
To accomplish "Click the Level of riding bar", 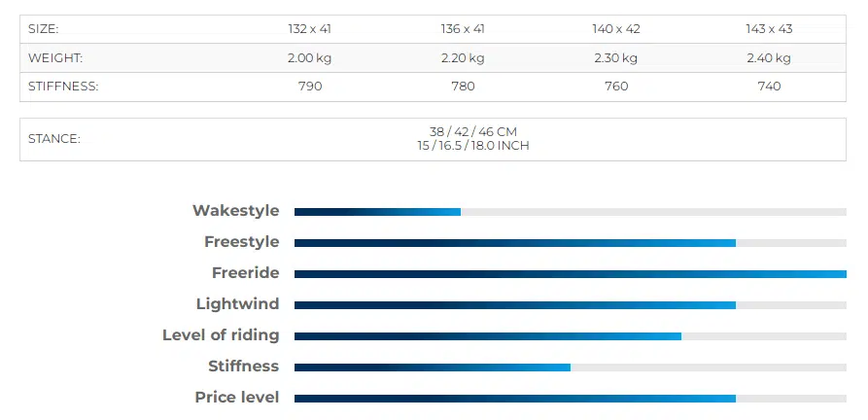I will pyautogui.click(x=571, y=336).
